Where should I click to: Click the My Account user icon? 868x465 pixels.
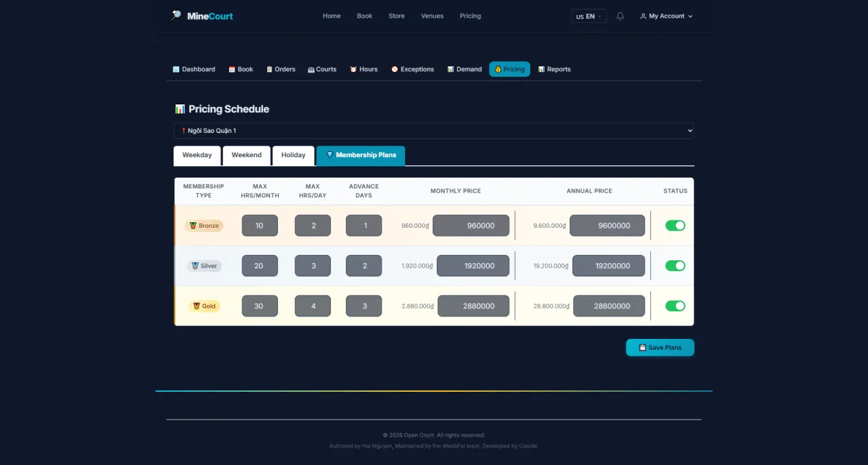643,16
